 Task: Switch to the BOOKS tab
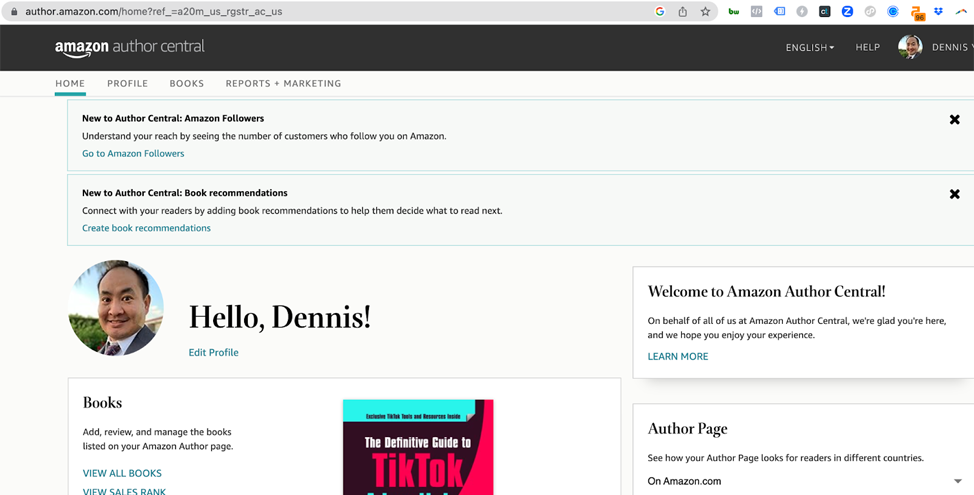186,83
